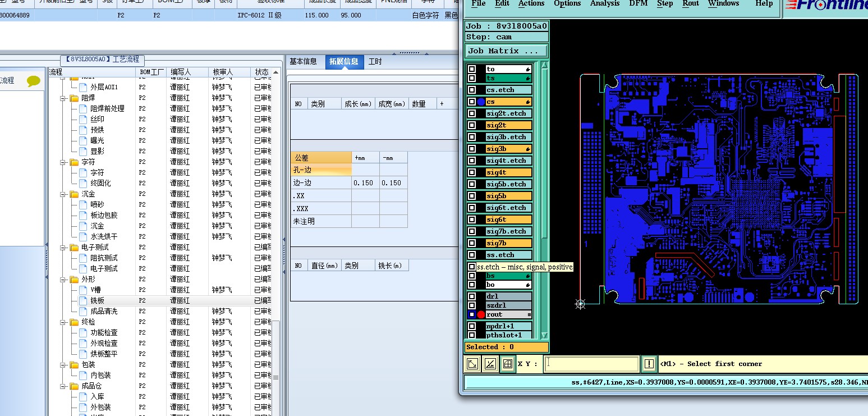Image resolution: width=868 pixels, height=416 pixels.
Task: Click the 终检 folder icon
Action: (x=74, y=322)
